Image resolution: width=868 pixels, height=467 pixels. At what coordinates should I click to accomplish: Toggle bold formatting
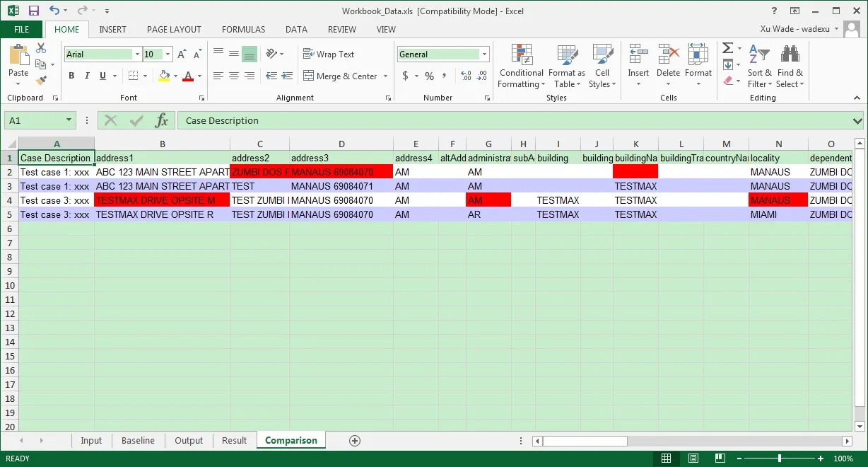pos(71,76)
